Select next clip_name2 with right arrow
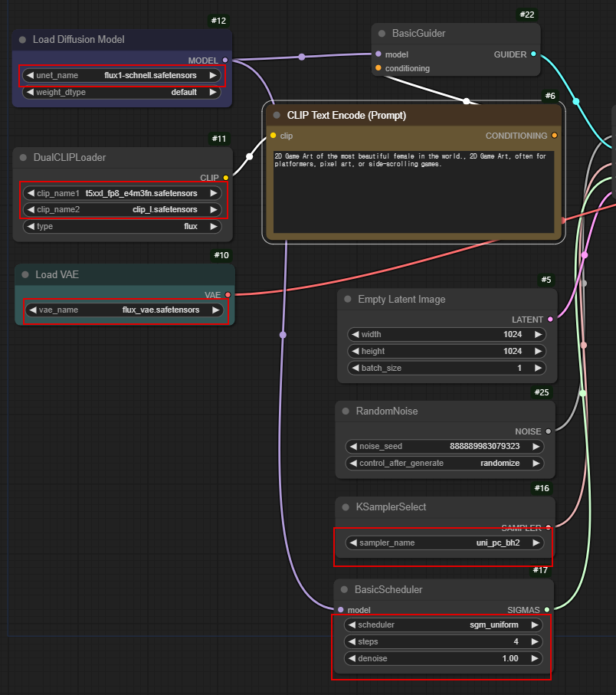Screen dimensions: 616x695 pyautogui.click(x=214, y=210)
